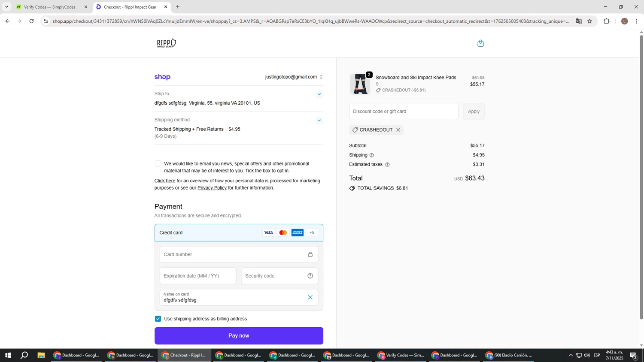This screenshot has width=644, height=362.
Task: Show +5 more payment card types
Action: tap(312, 233)
